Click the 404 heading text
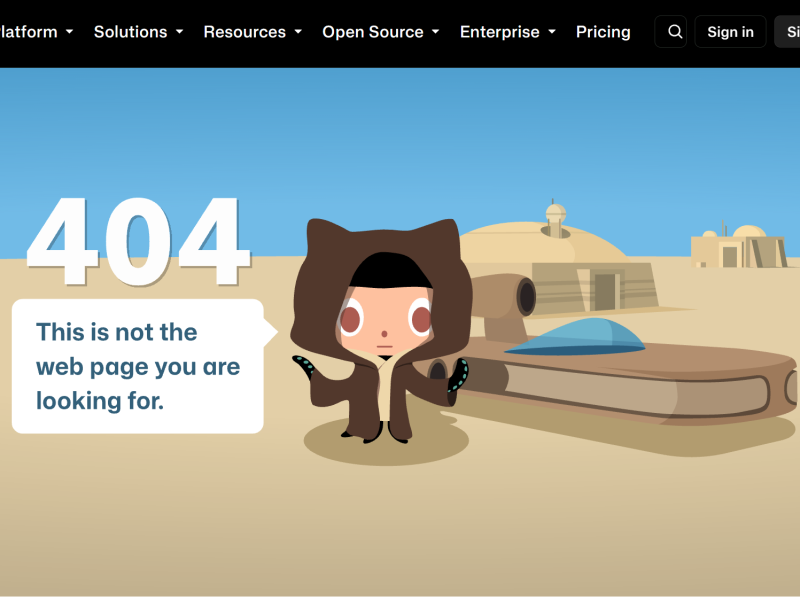 click(x=139, y=241)
